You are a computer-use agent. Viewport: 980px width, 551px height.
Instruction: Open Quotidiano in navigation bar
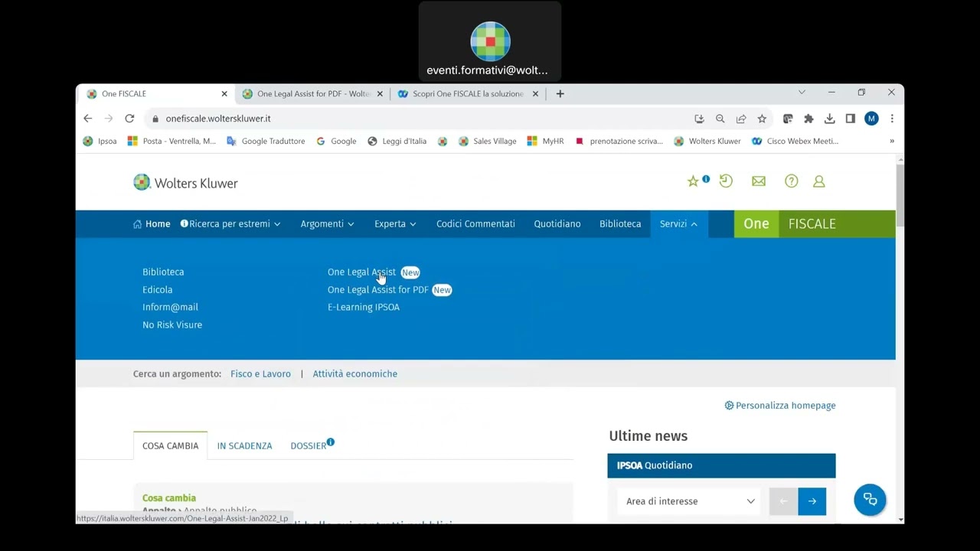tap(557, 224)
